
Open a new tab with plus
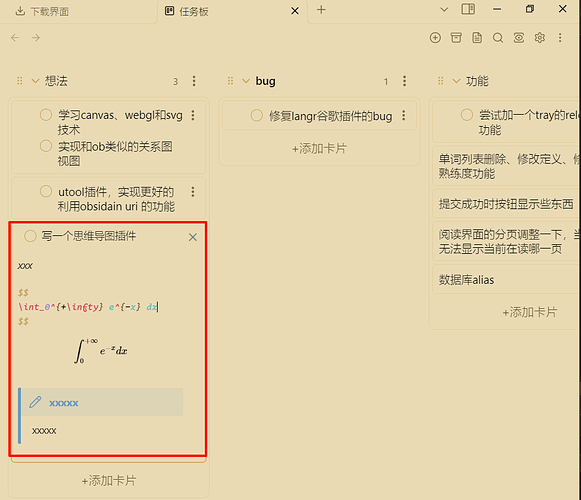pos(321,10)
